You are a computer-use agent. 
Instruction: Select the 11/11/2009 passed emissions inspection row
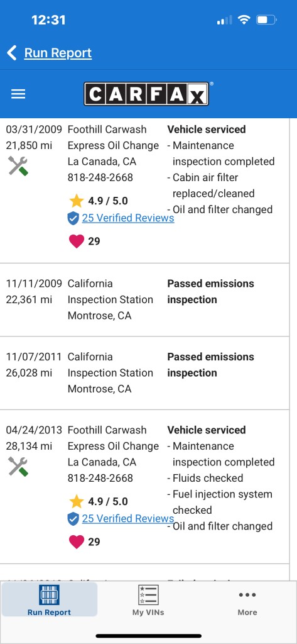point(144,300)
